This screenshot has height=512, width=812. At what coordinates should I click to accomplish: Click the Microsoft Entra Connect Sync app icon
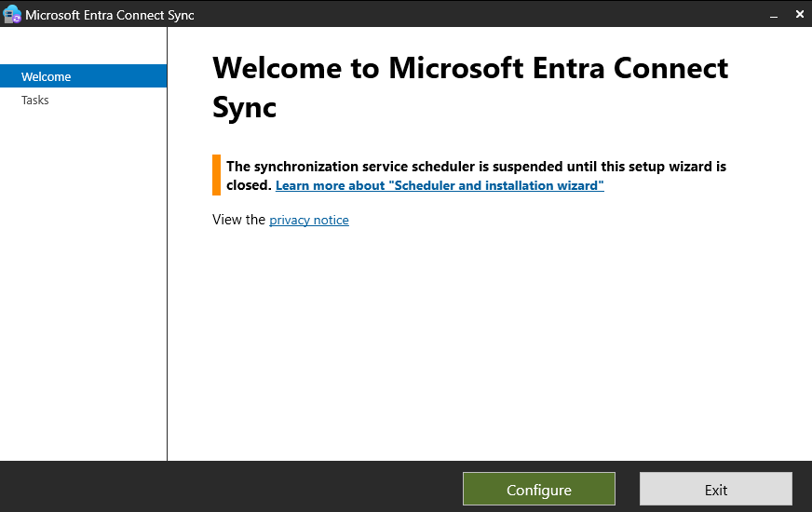point(12,15)
